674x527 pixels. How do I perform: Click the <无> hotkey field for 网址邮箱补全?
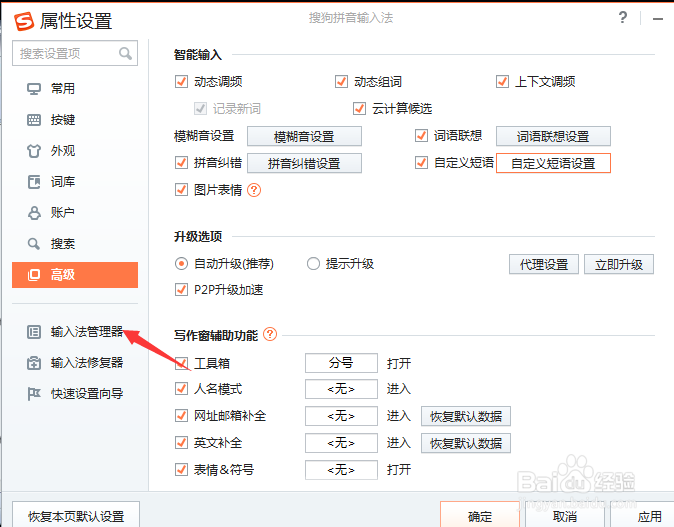(341, 416)
